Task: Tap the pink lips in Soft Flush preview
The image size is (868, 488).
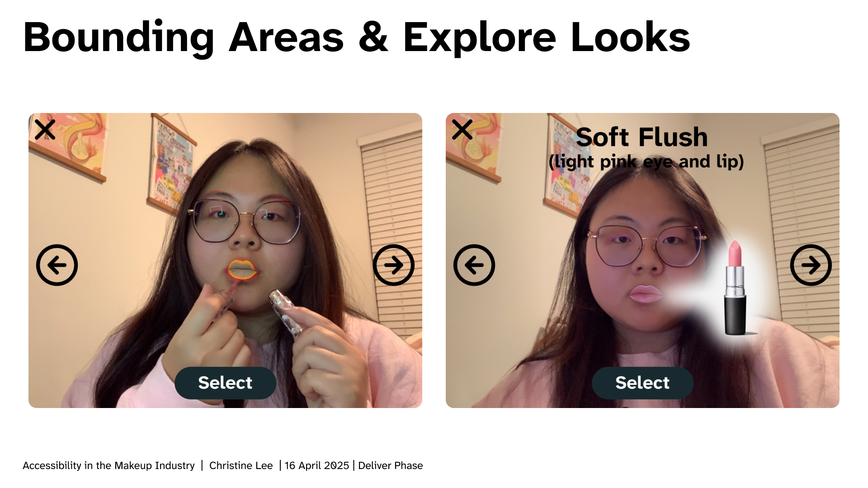Action: [646, 294]
